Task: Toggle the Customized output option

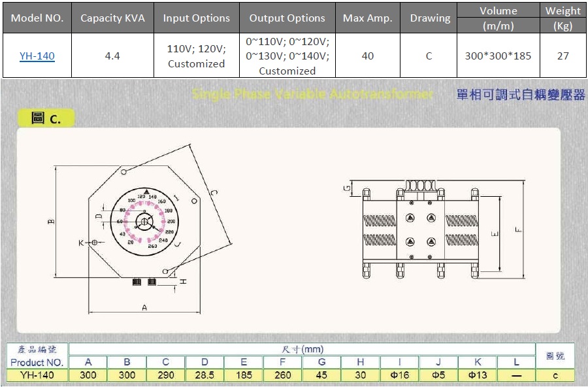Action: [x=287, y=71]
